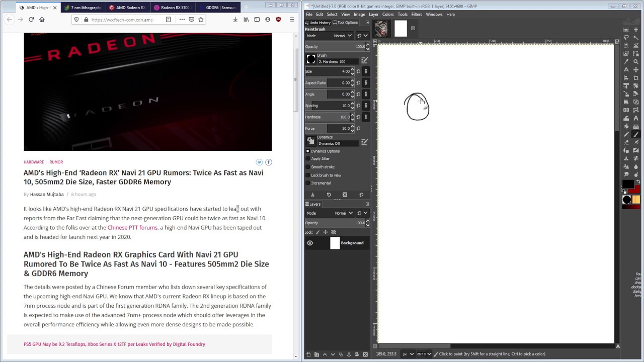Open the HARDWARE category link
Image resolution: width=644 pixels, height=362 pixels.
click(34, 162)
